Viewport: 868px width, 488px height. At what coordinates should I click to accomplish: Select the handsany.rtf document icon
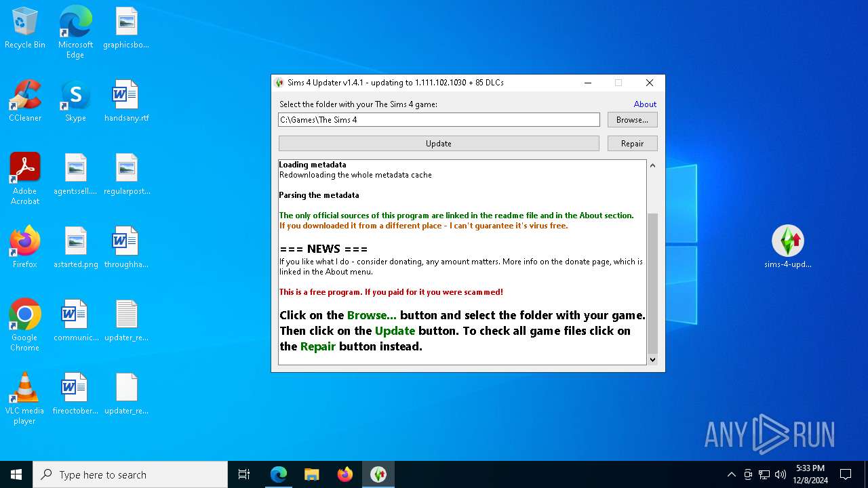[x=126, y=102]
